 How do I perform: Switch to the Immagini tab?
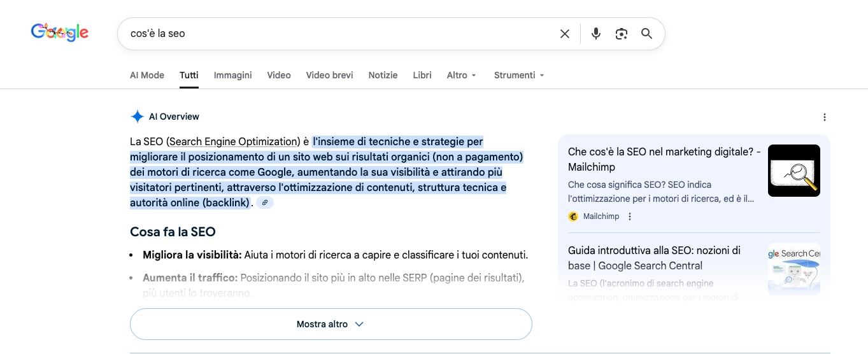click(232, 75)
